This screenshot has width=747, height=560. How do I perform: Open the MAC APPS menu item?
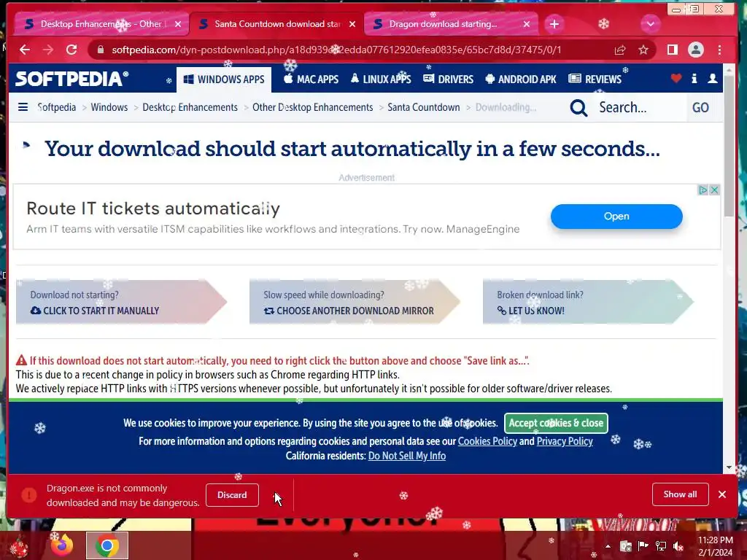point(311,79)
